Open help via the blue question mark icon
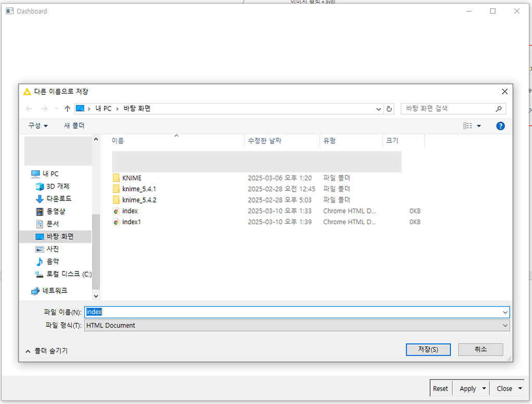The width and height of the screenshot is (532, 404). coord(500,125)
